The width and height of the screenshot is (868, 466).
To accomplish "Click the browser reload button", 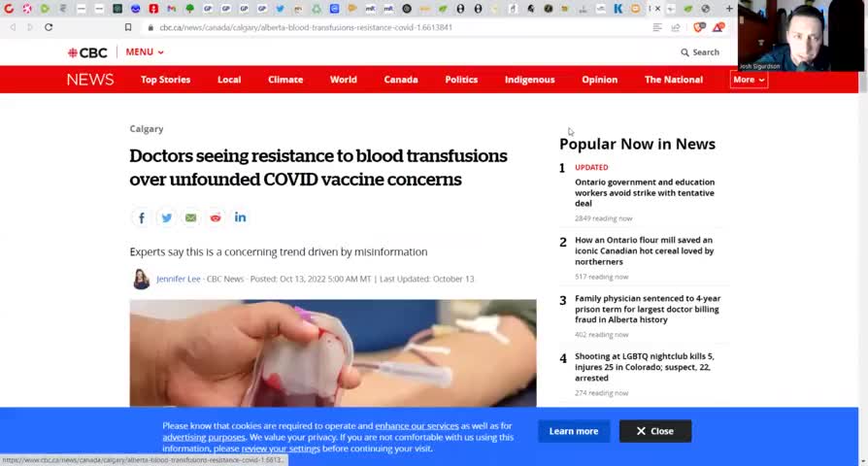I will coord(49,27).
